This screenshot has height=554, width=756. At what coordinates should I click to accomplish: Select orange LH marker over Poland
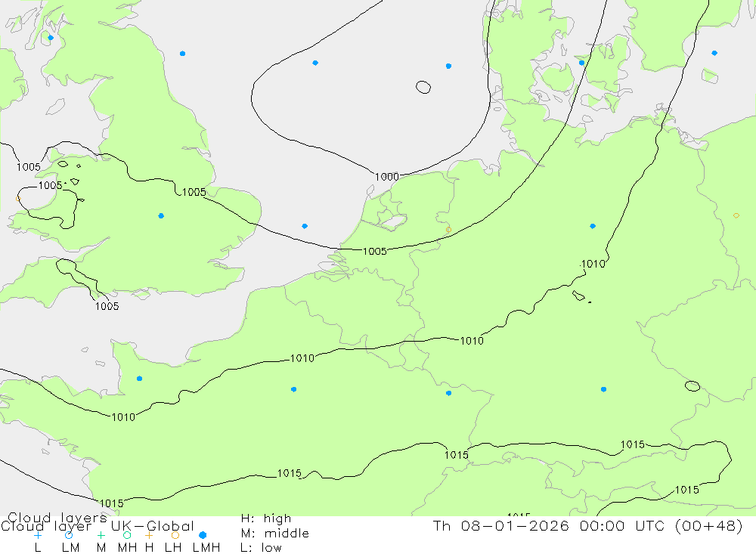pyautogui.click(x=736, y=215)
